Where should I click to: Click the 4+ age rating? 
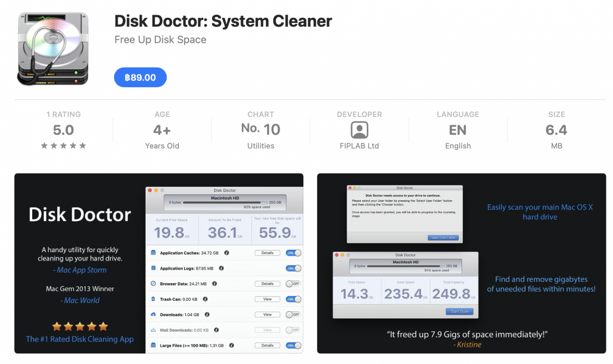click(x=162, y=130)
